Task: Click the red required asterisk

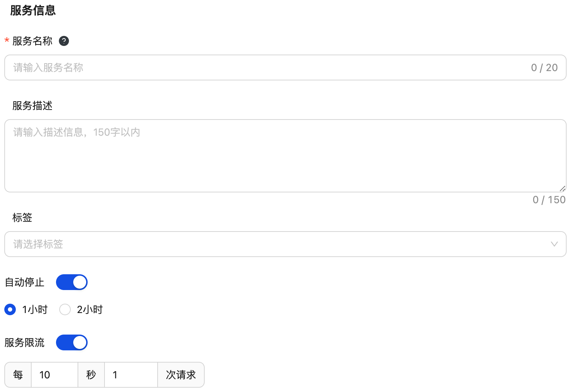Action: tap(7, 41)
